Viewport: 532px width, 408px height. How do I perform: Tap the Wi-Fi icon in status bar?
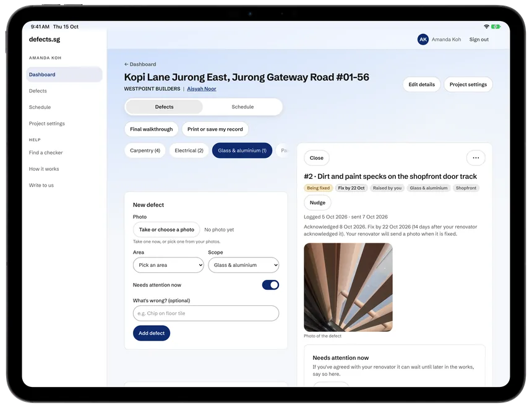486,27
